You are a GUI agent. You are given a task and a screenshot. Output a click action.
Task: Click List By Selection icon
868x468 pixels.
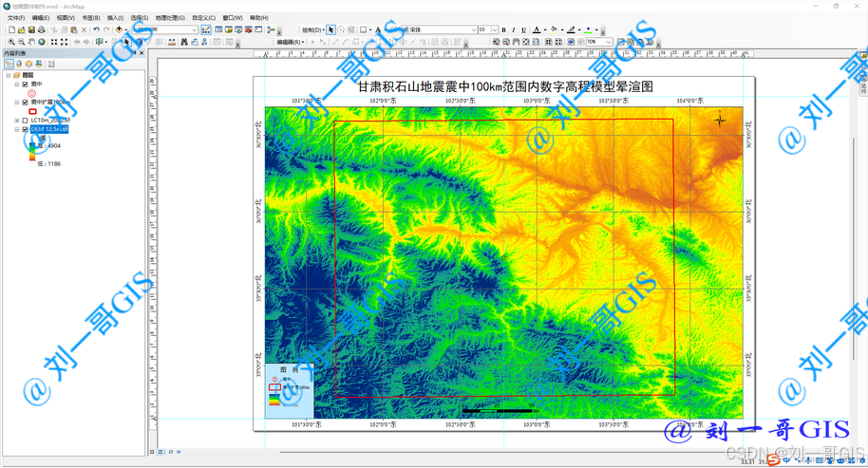[39, 65]
